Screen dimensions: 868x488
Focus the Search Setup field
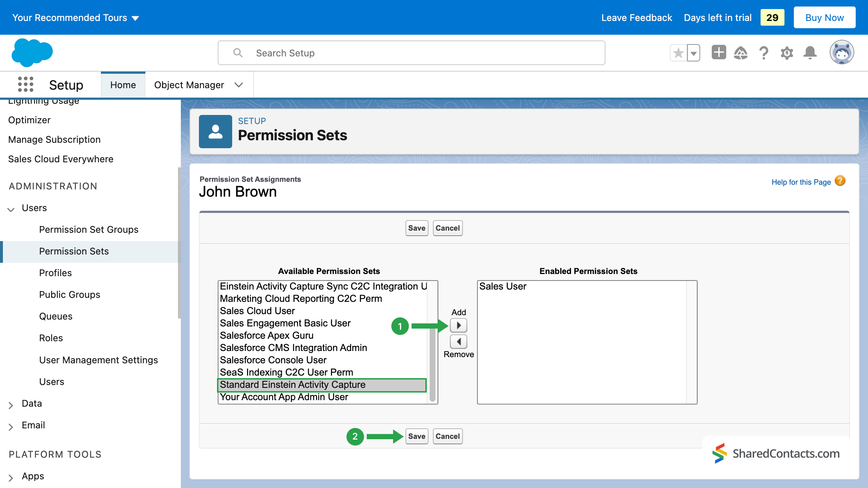411,53
